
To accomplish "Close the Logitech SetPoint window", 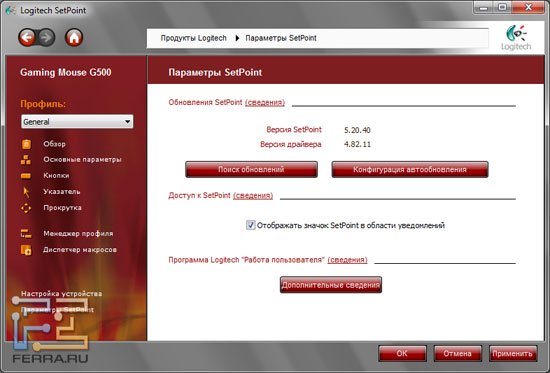I will tap(528, 7).
